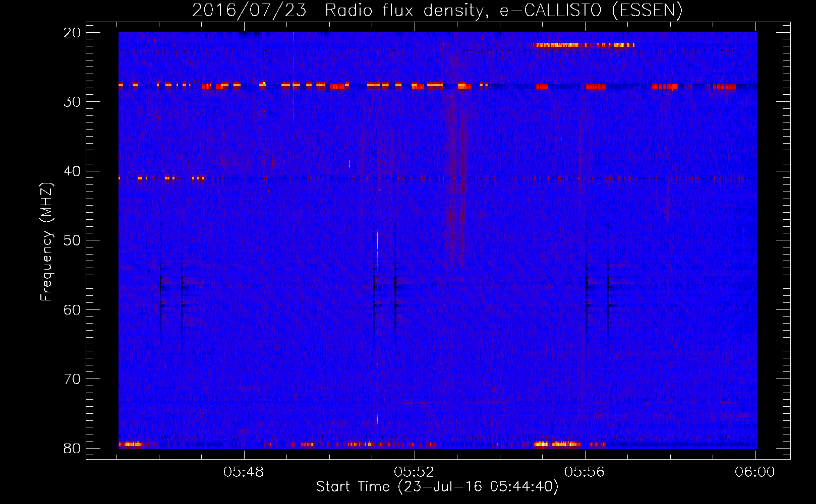Click the 50 MHz frequency tick label
Viewport: 816px width, 504px height.
(72, 240)
